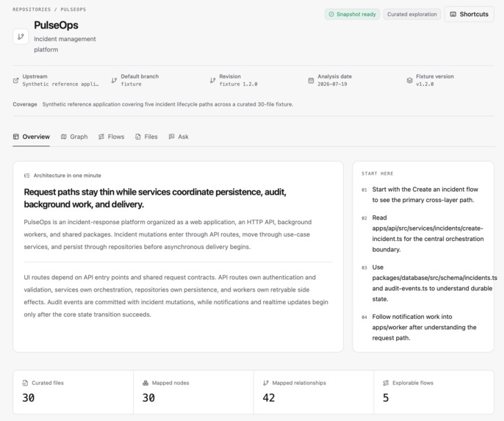
Task: Click the keyboard icon in Shortcuts button
Action: tap(453, 14)
